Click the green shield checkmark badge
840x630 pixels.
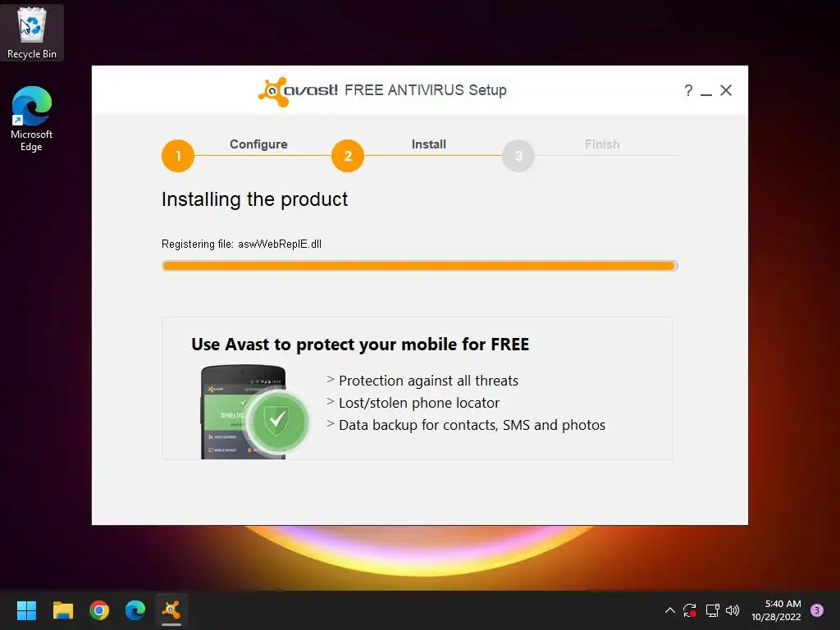(x=277, y=421)
